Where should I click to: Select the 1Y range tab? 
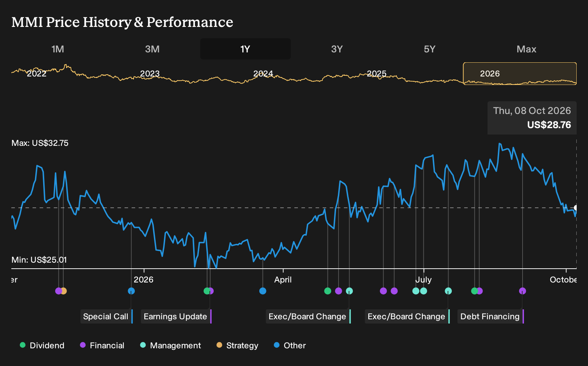[x=246, y=49]
